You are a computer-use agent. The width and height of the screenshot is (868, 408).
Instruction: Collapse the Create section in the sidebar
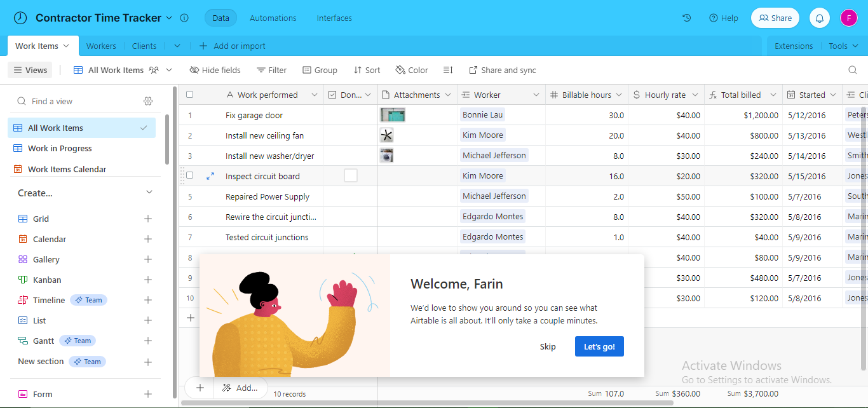point(149,191)
